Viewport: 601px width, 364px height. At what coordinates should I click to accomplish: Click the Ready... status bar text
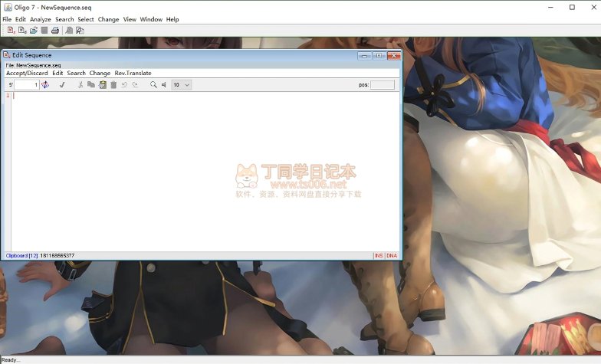(x=11, y=360)
